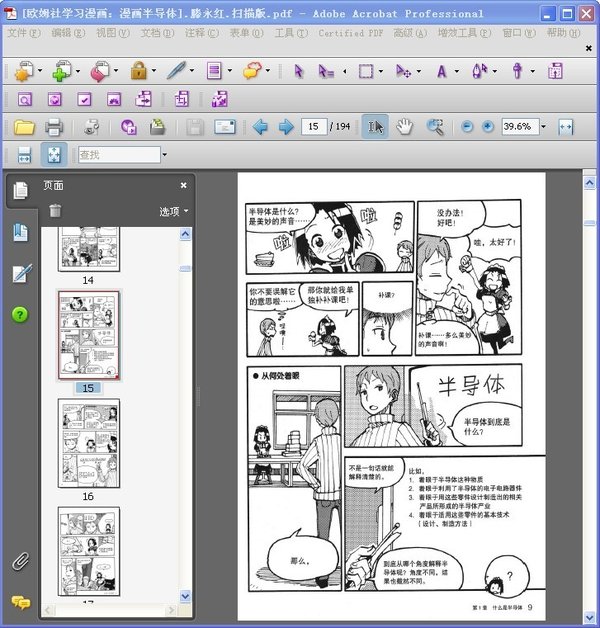Open the 文件(F) menu
This screenshot has width=600, height=628.
[x=24, y=33]
